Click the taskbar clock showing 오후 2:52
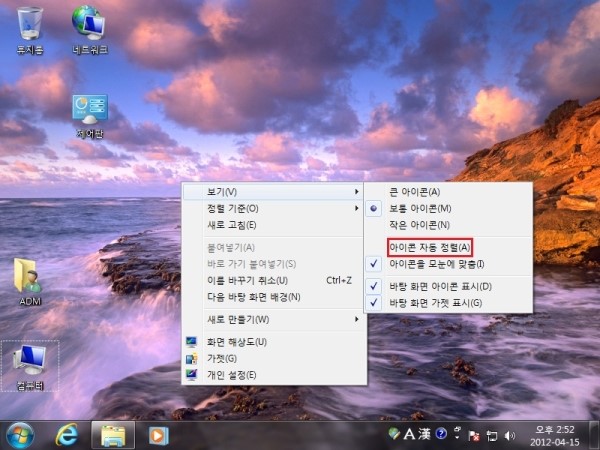Screen dimensions: 600x450 tap(555, 434)
